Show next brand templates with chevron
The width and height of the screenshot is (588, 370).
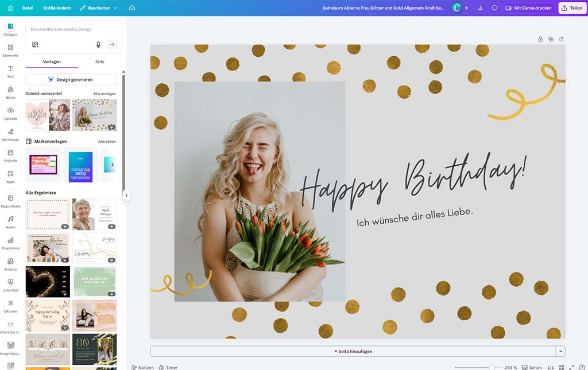112,165
